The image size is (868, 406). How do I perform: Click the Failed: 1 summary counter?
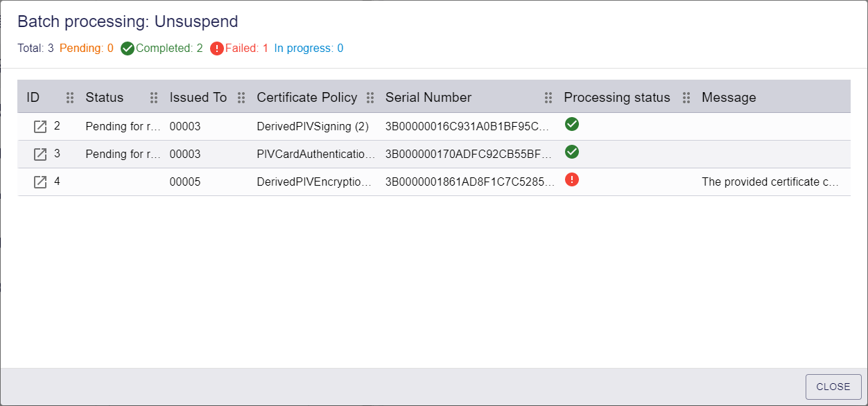[239, 48]
